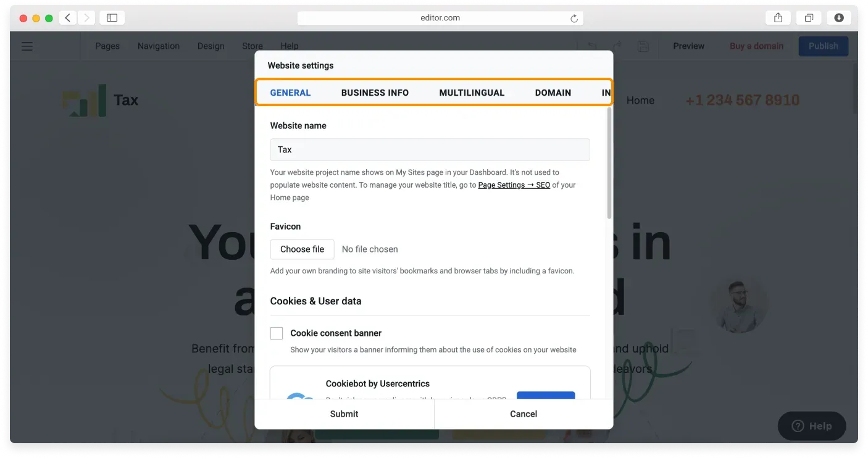
Task: Click the save disk icon in editor
Action: click(x=643, y=46)
